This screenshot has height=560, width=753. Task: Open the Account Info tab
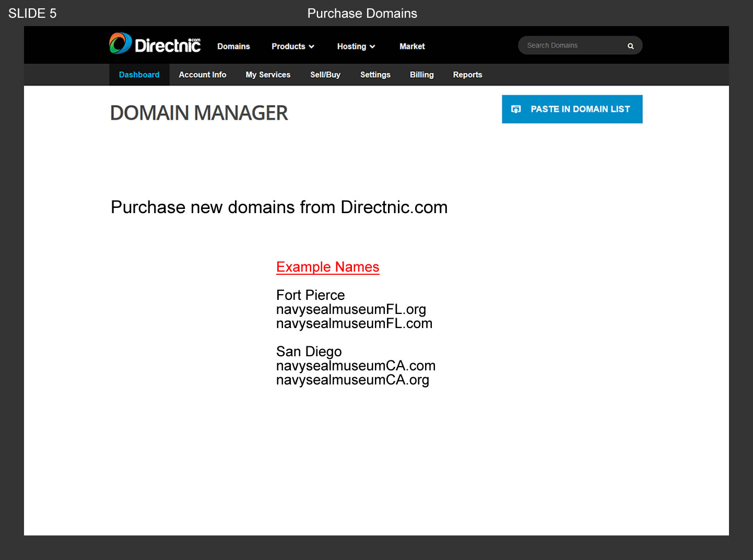(202, 75)
